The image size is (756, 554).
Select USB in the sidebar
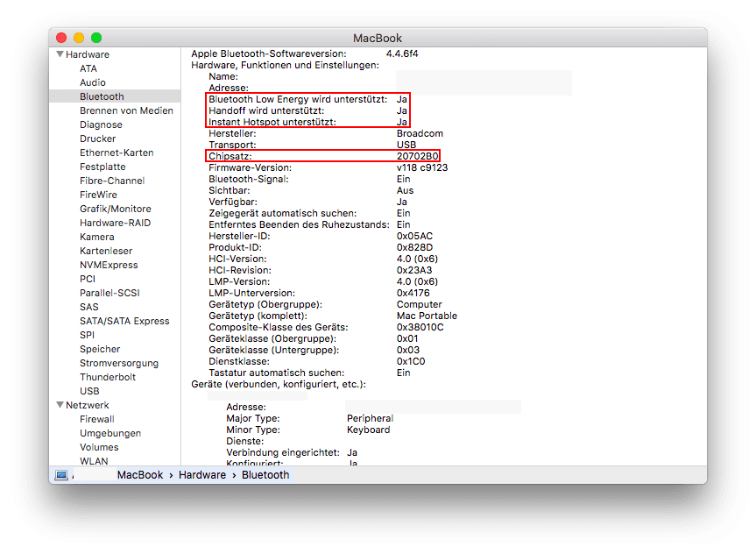point(89,390)
